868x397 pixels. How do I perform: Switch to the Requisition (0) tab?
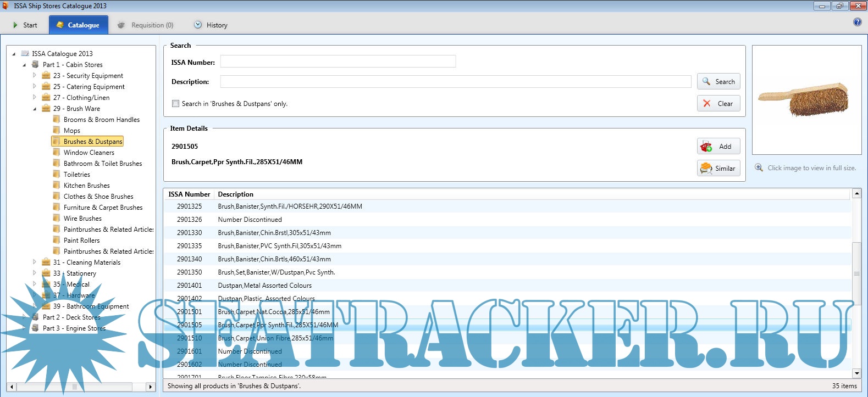click(146, 25)
